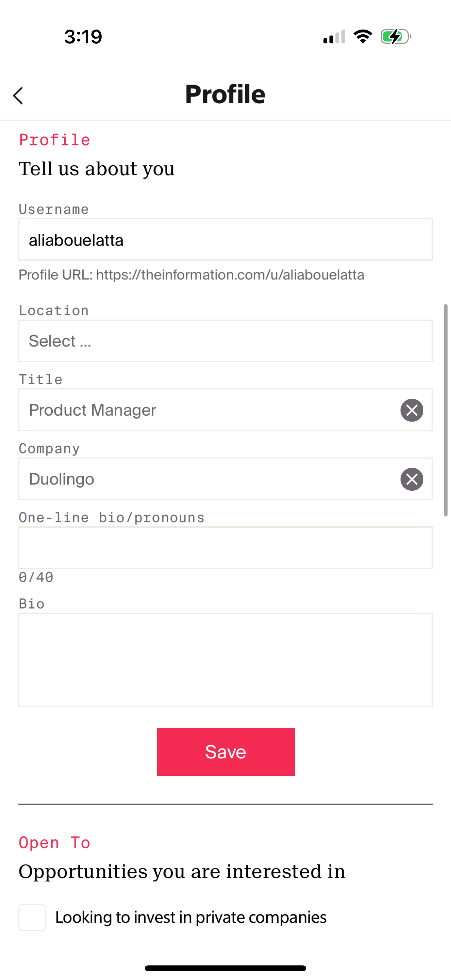Click inside the Bio text area
The height and width of the screenshot is (980, 451).
[x=225, y=658]
